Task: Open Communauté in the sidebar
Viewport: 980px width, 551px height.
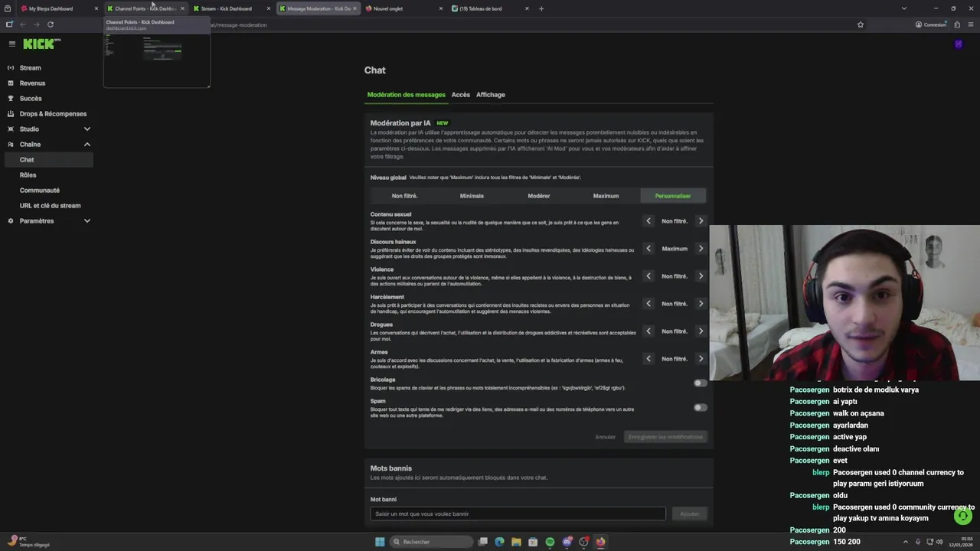Action: [40, 190]
